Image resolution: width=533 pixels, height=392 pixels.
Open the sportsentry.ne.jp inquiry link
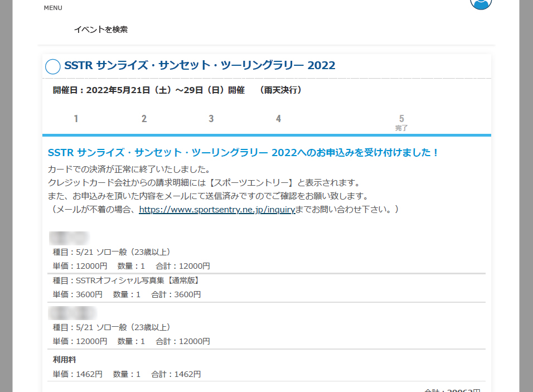(x=216, y=210)
